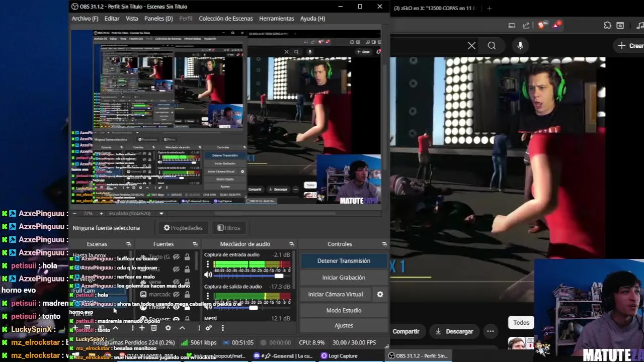The image size is (644, 362).
Task: Float the Mezclador de audio dock
Action: [291, 244]
